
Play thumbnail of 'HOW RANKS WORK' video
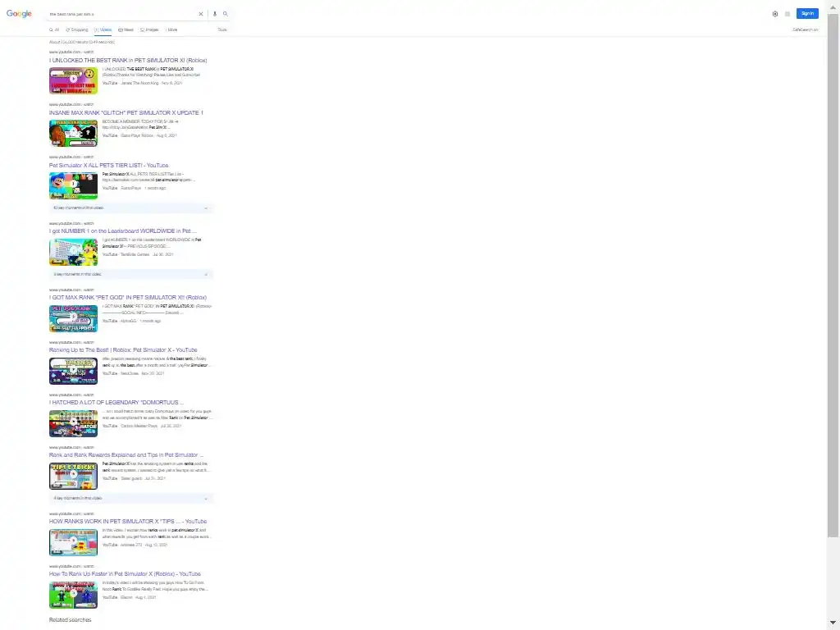[73, 542]
